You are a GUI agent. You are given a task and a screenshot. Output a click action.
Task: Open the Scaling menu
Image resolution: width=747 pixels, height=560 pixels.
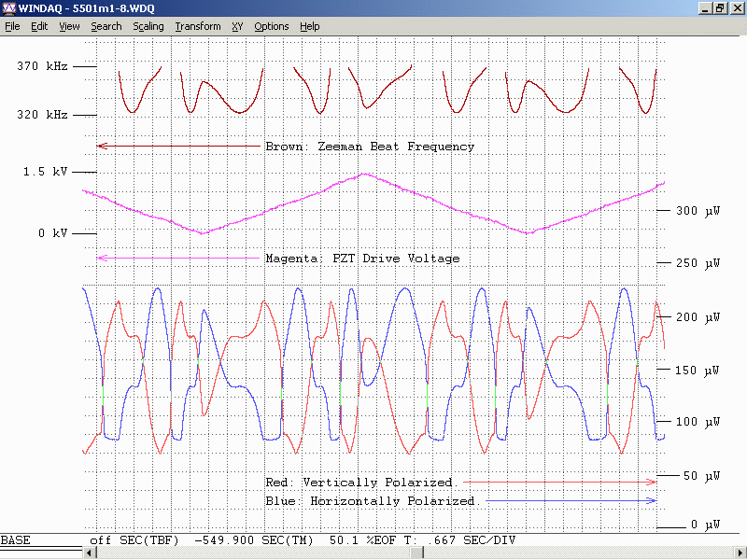pyautogui.click(x=148, y=26)
